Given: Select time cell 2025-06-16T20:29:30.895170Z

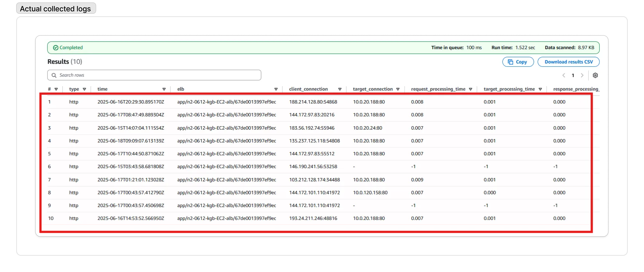Looking at the screenshot, I should click(131, 102).
